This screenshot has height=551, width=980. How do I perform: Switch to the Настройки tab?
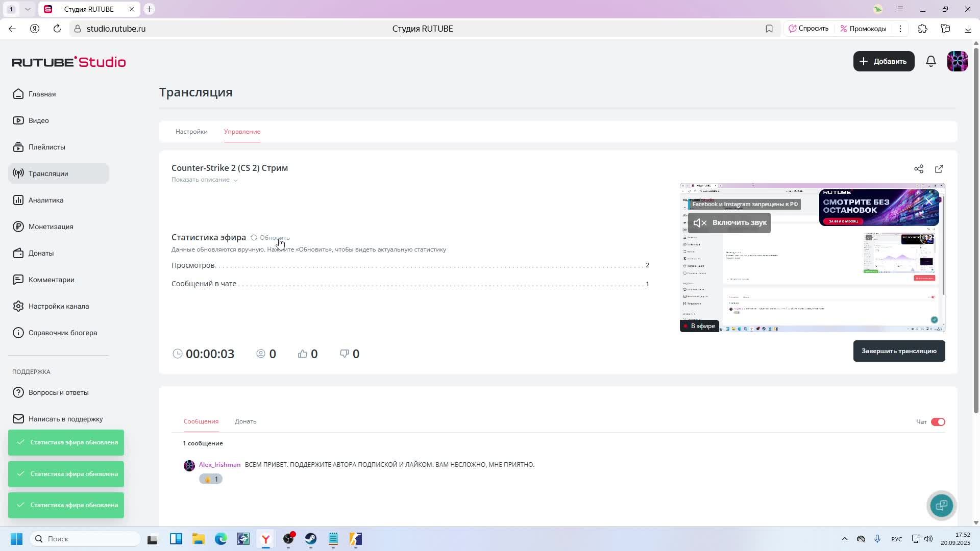(x=191, y=132)
